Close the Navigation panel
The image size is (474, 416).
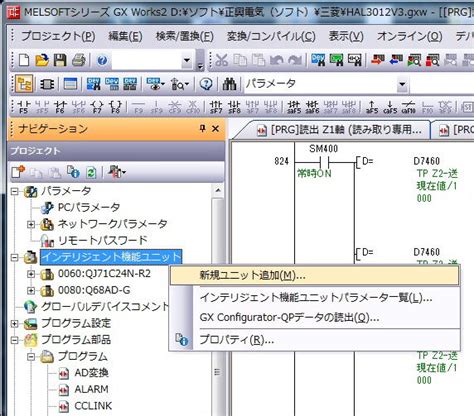pos(216,128)
